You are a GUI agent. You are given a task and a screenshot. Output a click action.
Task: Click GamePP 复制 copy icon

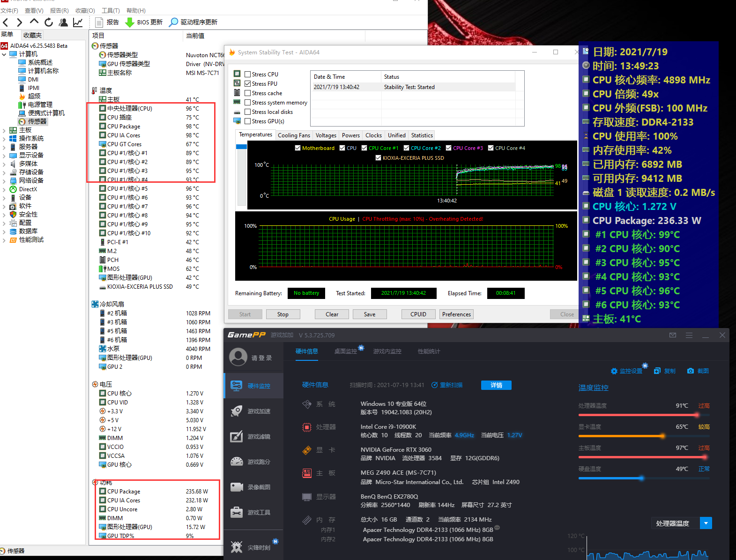[657, 371]
